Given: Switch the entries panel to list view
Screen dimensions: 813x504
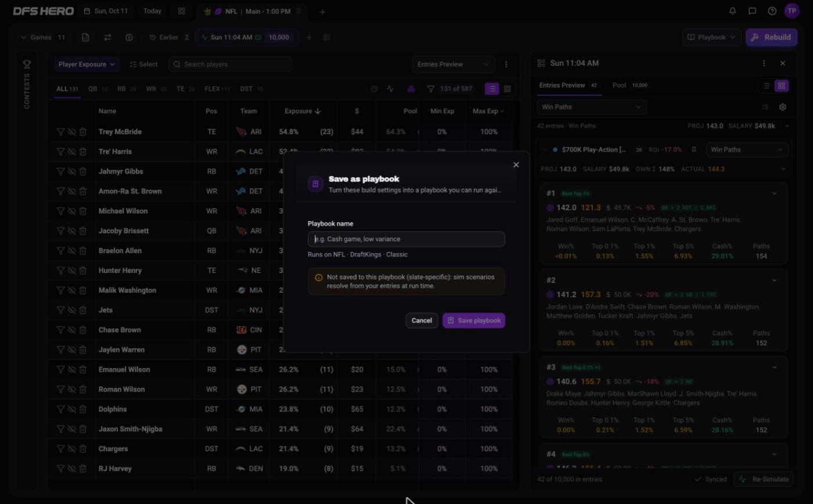Looking at the screenshot, I should [x=767, y=85].
